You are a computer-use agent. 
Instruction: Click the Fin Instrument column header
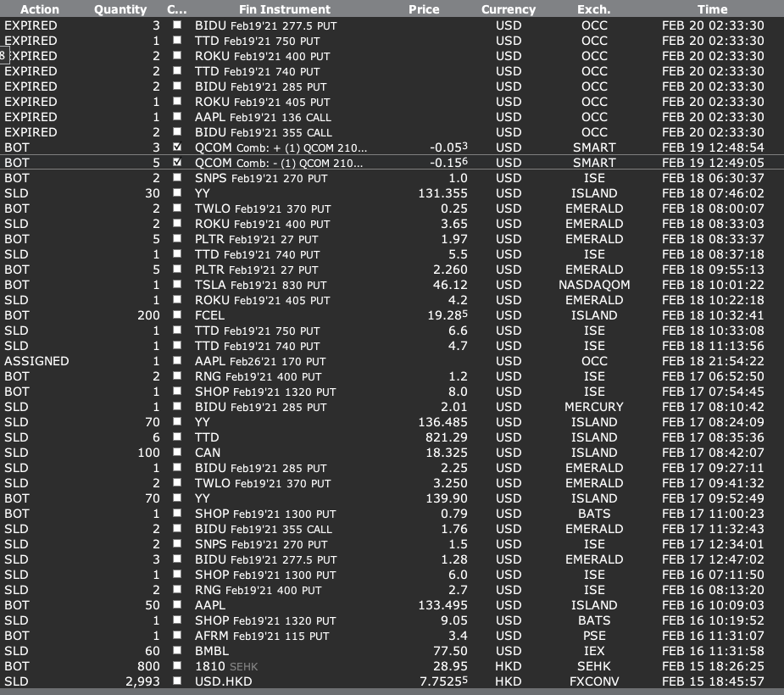click(x=285, y=9)
